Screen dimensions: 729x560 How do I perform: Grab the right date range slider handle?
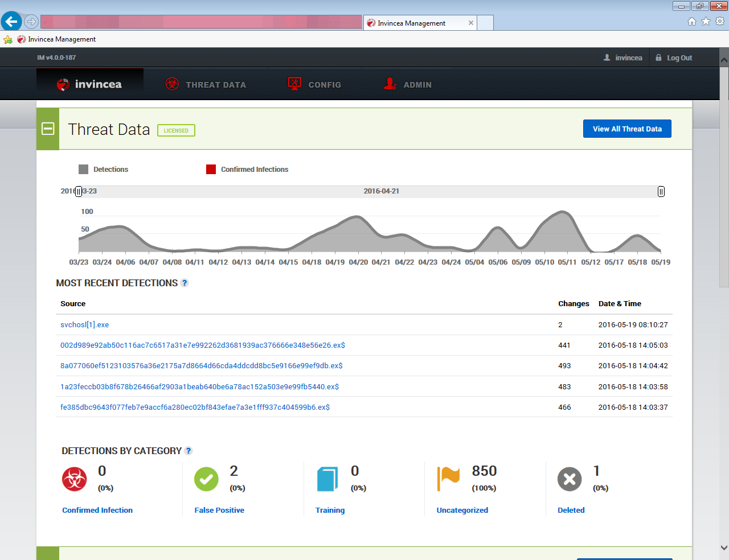[661, 191]
